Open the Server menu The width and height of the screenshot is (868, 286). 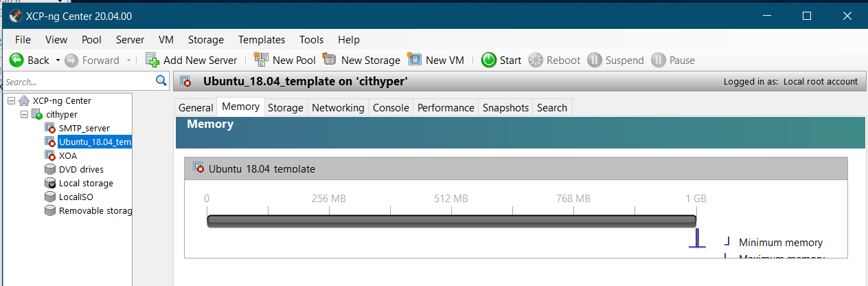[130, 40]
